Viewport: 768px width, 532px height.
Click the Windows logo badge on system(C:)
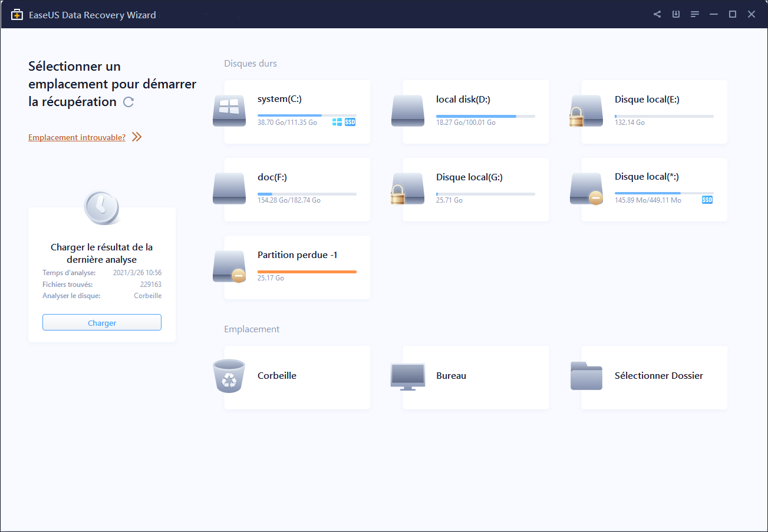[337, 123]
